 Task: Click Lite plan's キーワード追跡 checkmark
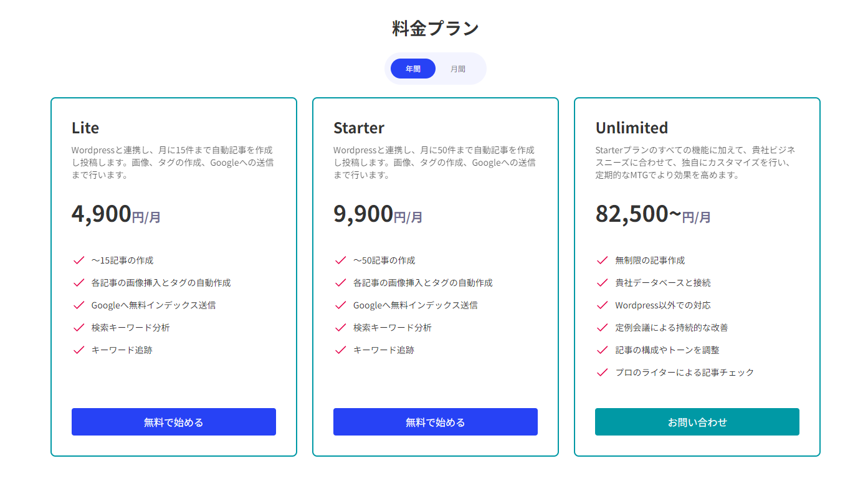pos(79,350)
